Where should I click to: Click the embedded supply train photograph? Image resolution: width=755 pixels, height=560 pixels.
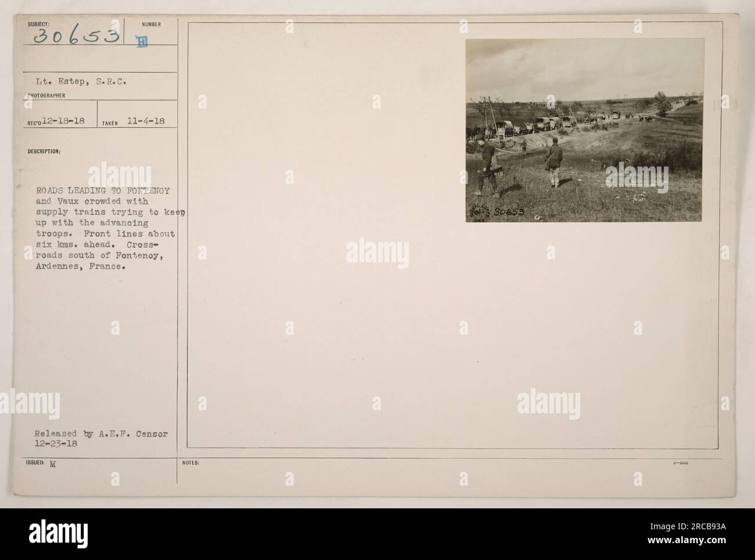584,131
